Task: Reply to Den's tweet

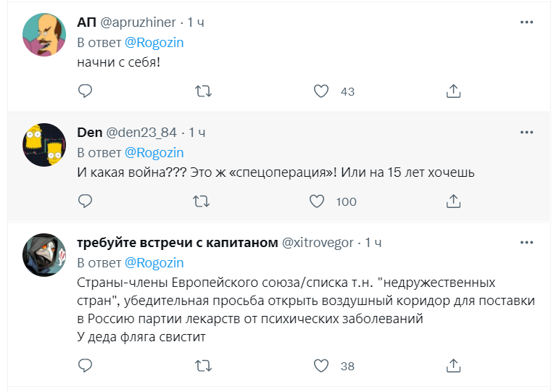Action: (85, 201)
